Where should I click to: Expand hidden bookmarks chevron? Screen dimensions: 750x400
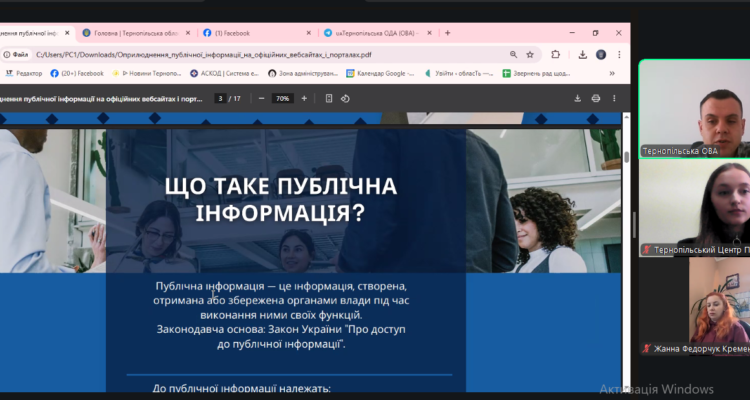click(612, 73)
